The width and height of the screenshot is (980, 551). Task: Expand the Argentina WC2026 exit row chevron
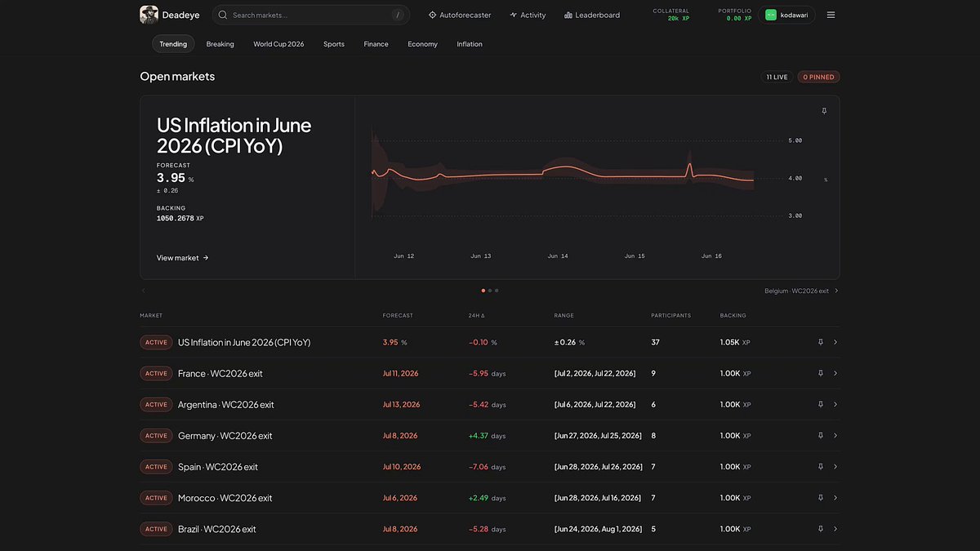[x=835, y=405]
